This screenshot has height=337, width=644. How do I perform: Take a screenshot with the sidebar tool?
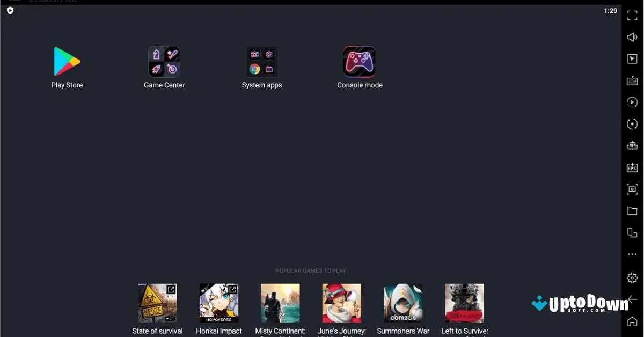click(632, 189)
